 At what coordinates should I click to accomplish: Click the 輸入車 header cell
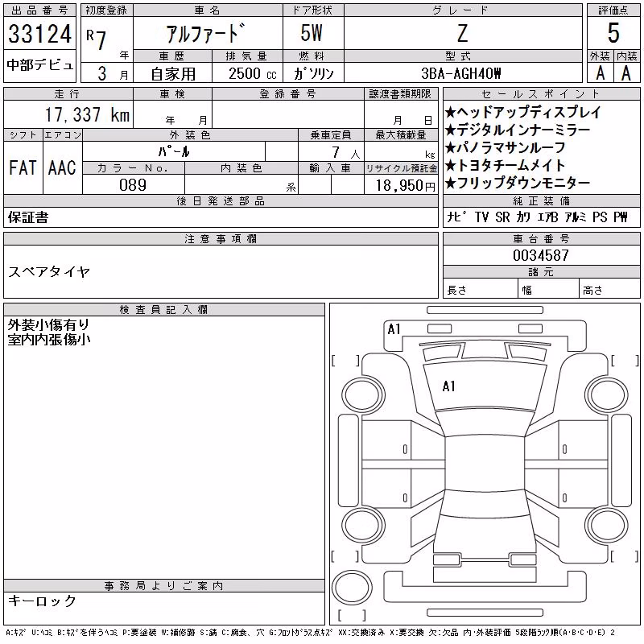331,168
